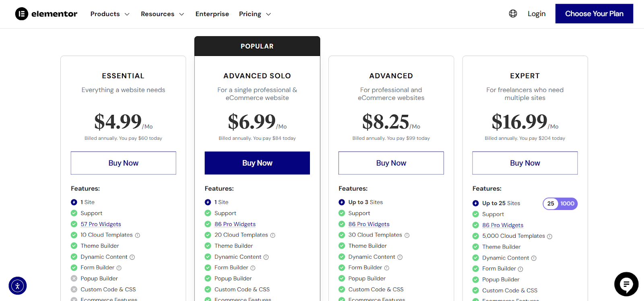The width and height of the screenshot is (644, 301).
Task: Show info for 20 Cloud Templates
Action: click(x=272, y=235)
